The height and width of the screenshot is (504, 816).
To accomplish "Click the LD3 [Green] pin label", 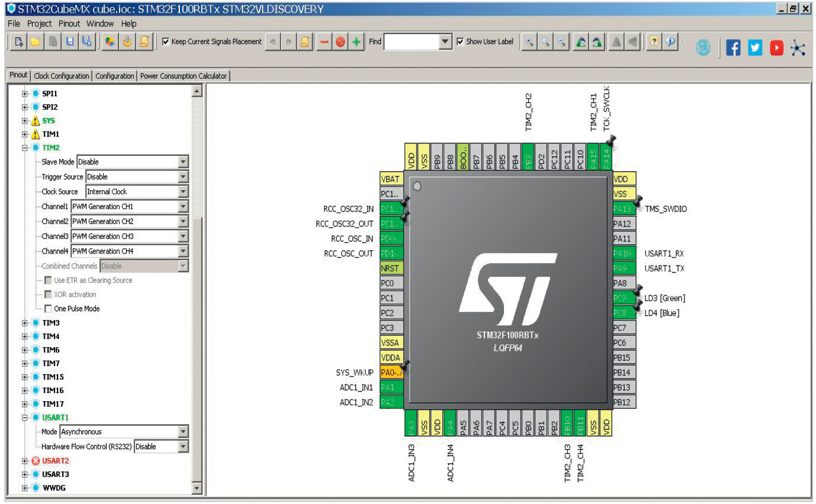I will point(665,298).
